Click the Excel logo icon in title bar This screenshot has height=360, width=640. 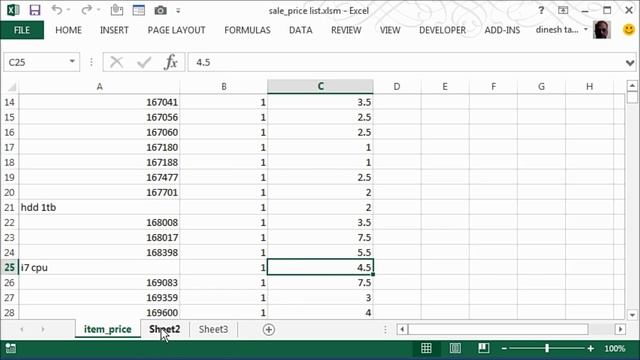(13, 10)
